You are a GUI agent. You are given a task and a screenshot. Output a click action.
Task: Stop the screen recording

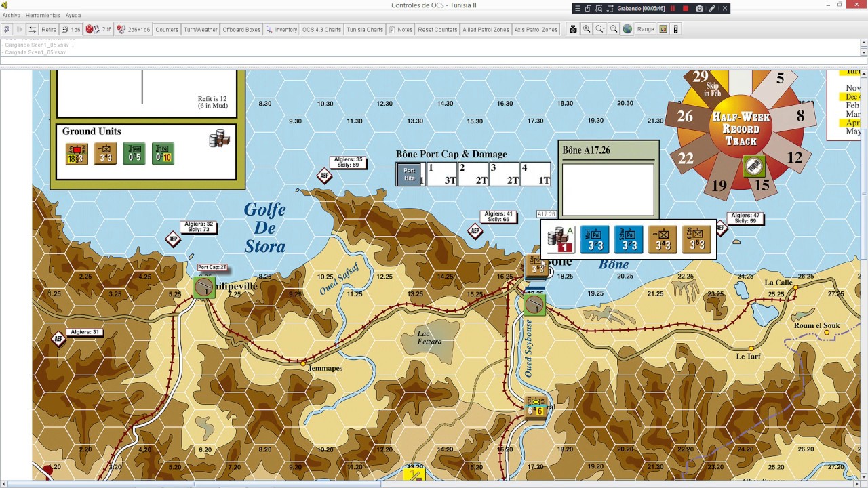(686, 8)
